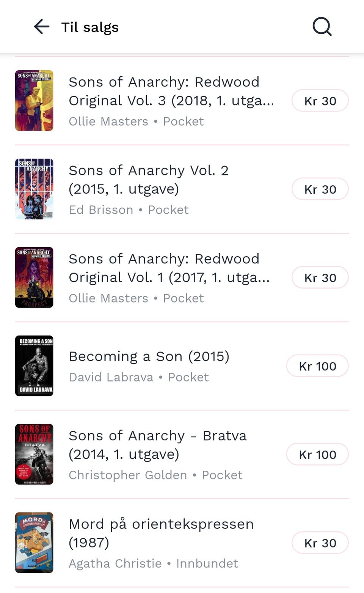Tap Sons of Anarchy Vol. 2 cover
The width and height of the screenshot is (364, 593).
34,189
